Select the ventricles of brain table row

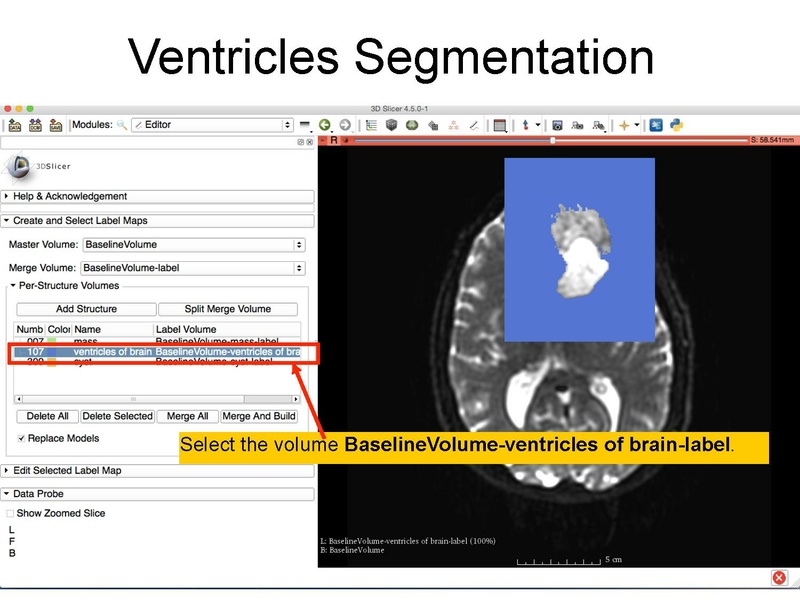(110, 352)
